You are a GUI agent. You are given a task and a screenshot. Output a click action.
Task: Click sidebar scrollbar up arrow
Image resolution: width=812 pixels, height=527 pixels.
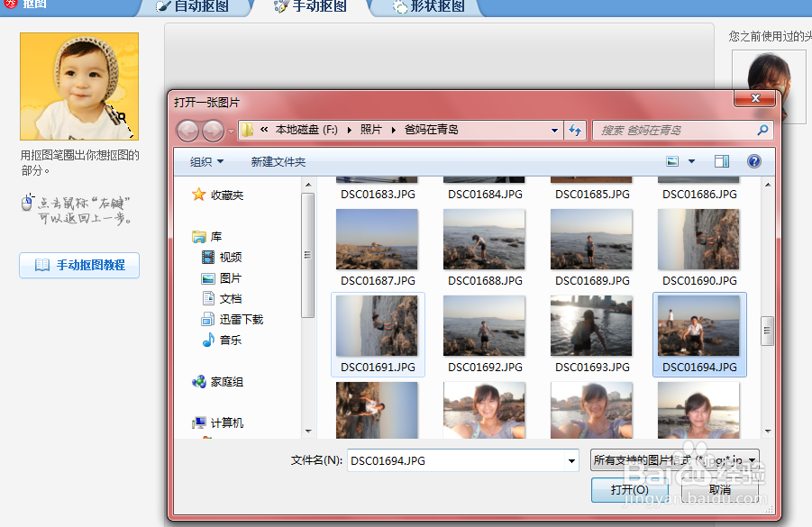click(308, 185)
